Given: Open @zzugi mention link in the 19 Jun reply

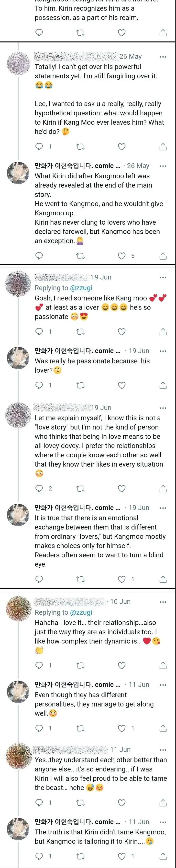Looking at the screenshot, I should click(81, 288).
